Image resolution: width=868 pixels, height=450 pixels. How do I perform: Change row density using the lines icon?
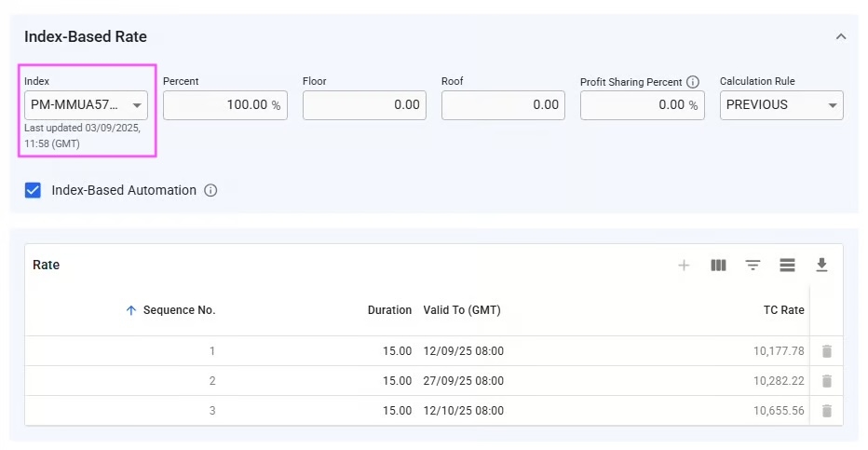[787, 266]
